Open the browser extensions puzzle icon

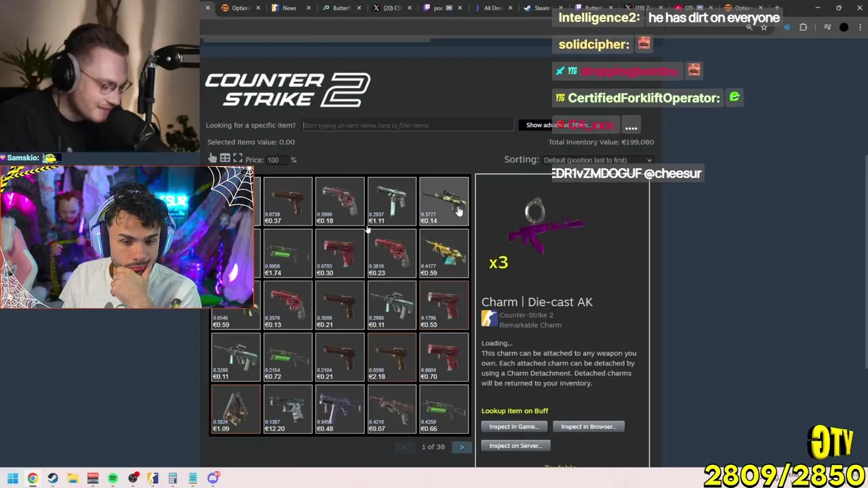804,27
